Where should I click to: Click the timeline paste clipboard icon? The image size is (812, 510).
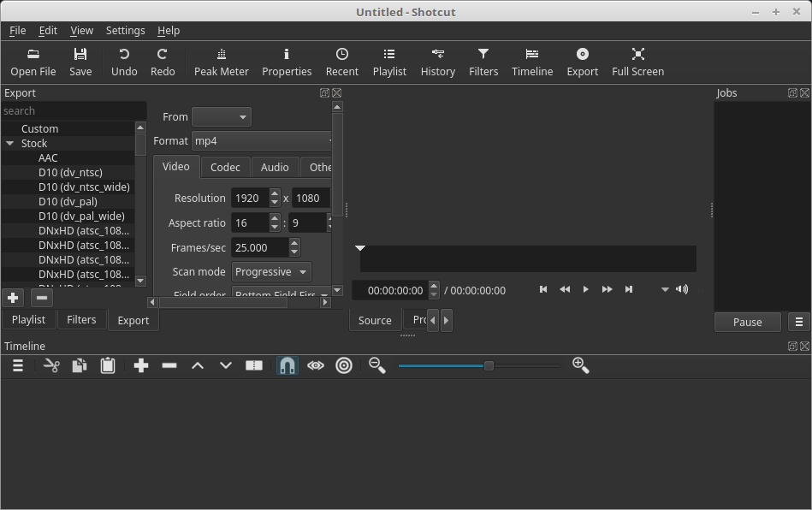click(x=108, y=366)
